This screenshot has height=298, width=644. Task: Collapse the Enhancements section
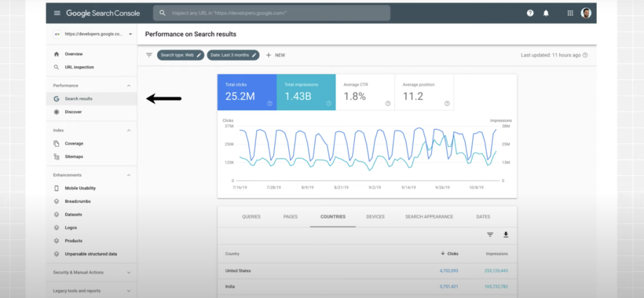click(128, 175)
